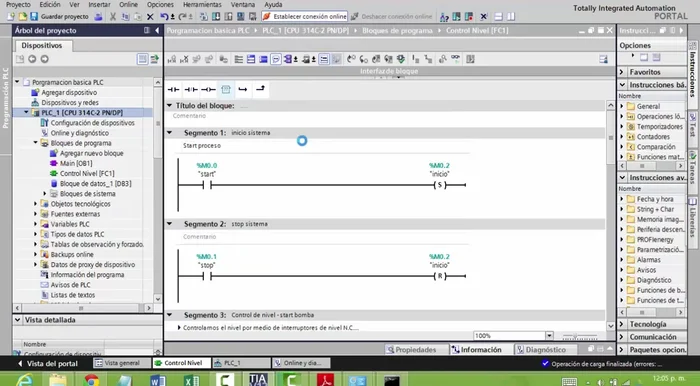
Task: Collapse Segmento 1 network
Action: coord(170,133)
